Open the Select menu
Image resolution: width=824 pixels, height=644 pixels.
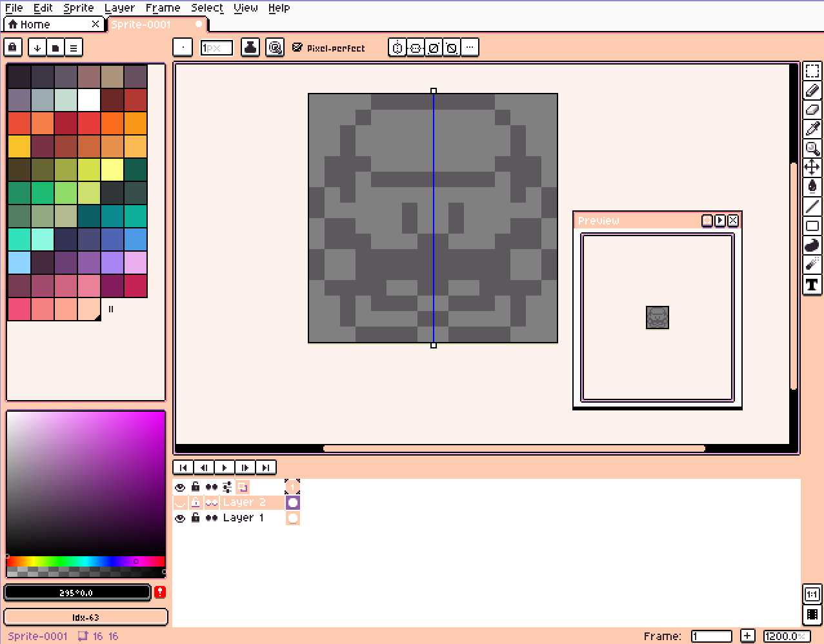point(207,8)
